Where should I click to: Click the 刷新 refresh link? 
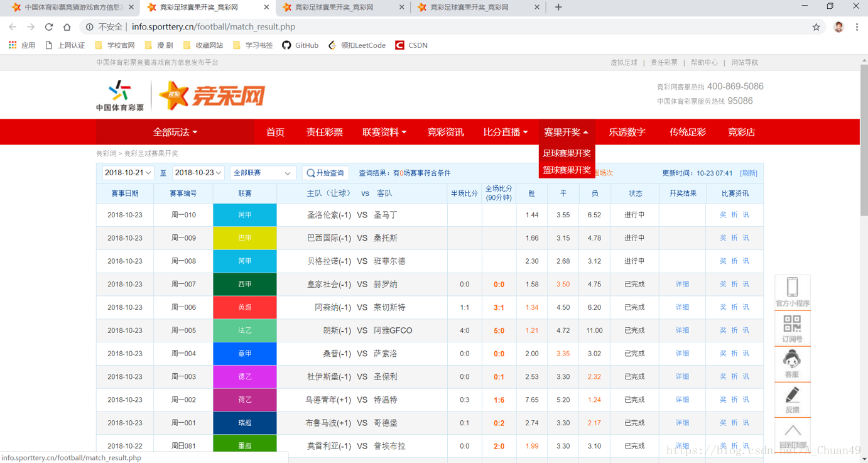749,173
